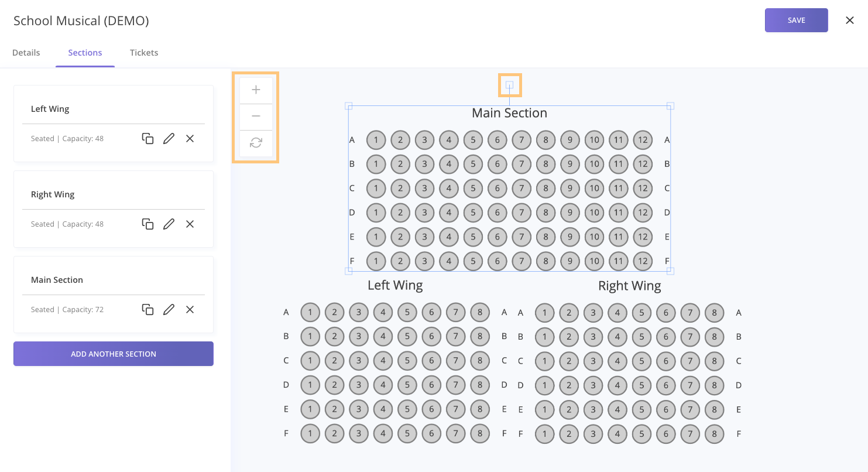
Task: Click ADD ANOTHER SECTION
Action: (113, 354)
